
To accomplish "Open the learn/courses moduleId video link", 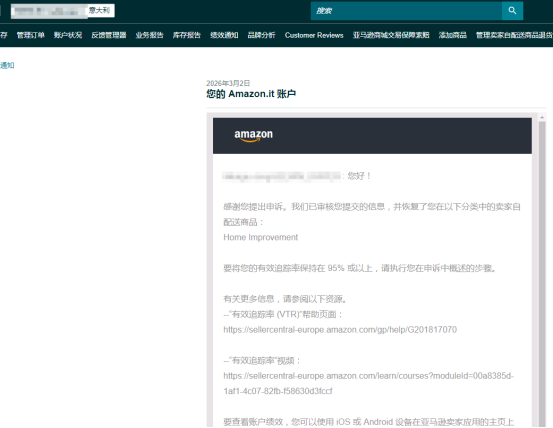I will [x=368, y=383].
